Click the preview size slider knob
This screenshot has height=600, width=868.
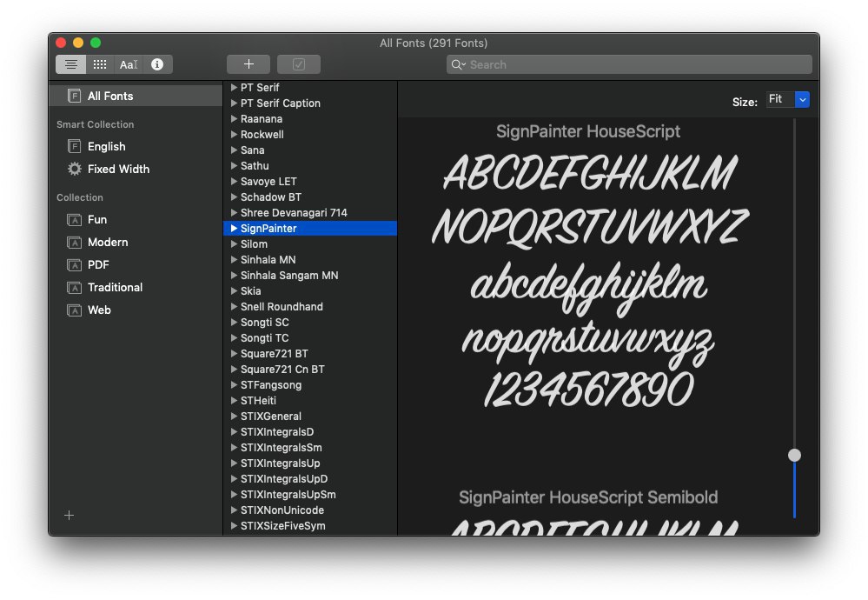pos(794,455)
